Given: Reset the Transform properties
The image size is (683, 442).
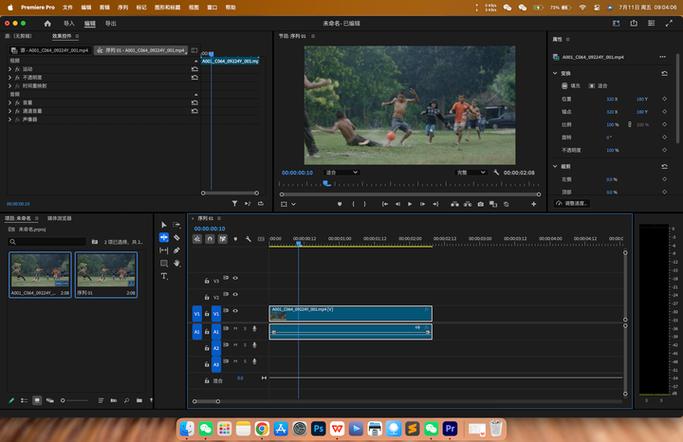Looking at the screenshot, I should click(664, 74).
